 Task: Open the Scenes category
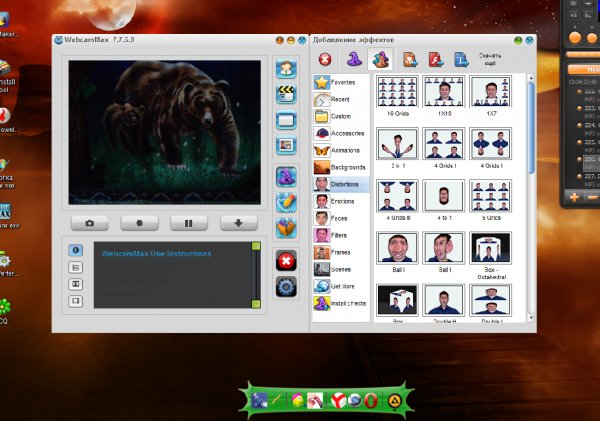(341, 269)
